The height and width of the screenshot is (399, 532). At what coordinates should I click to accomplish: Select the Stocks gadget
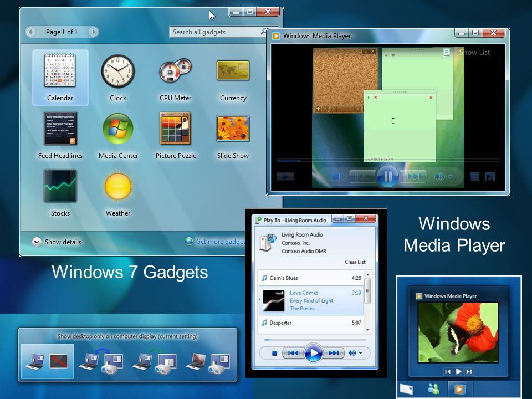click(60, 193)
